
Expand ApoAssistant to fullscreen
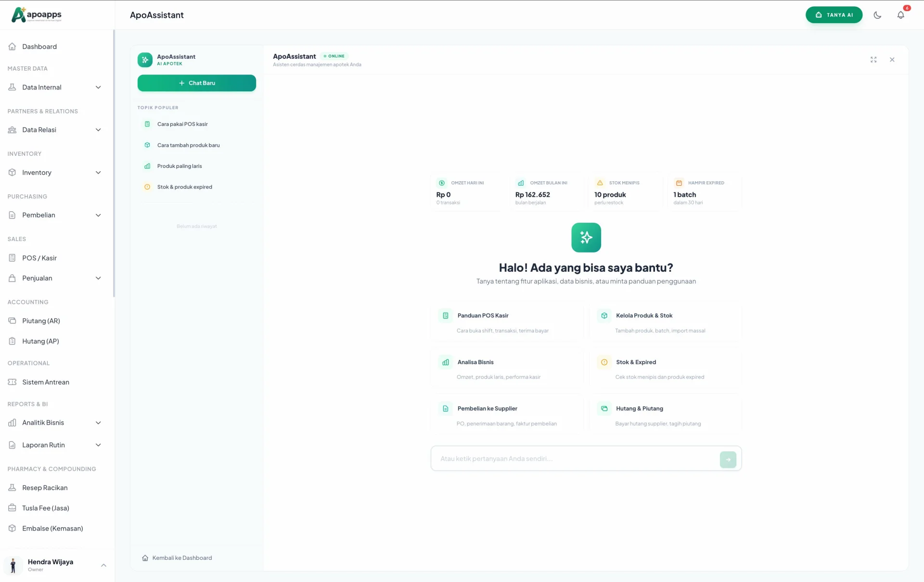pos(873,60)
